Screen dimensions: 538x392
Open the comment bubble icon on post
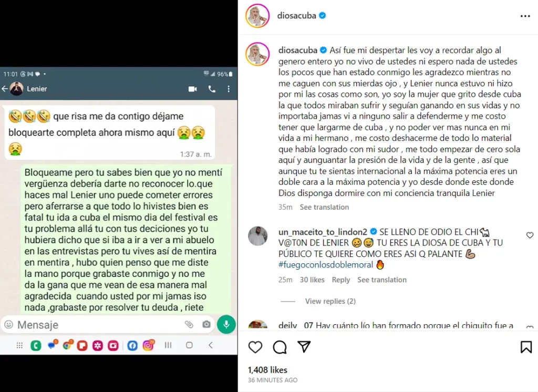point(280,347)
